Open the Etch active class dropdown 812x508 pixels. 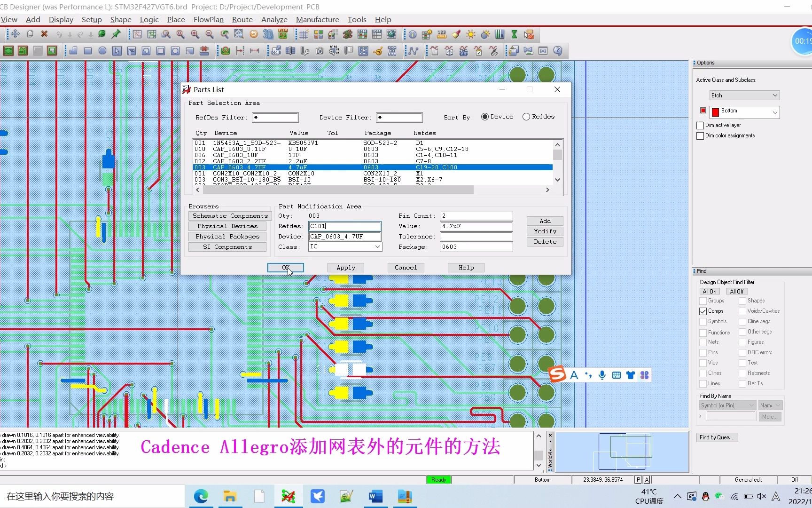(744, 95)
